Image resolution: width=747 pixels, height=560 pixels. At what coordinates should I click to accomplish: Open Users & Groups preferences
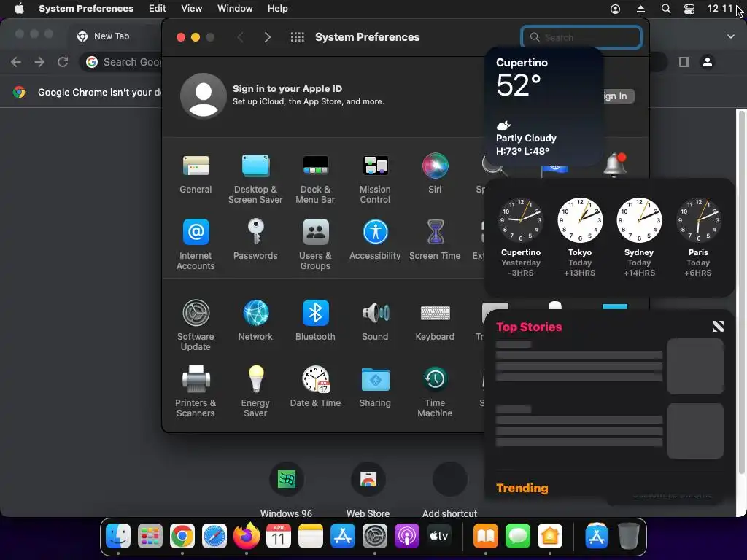[315, 245]
